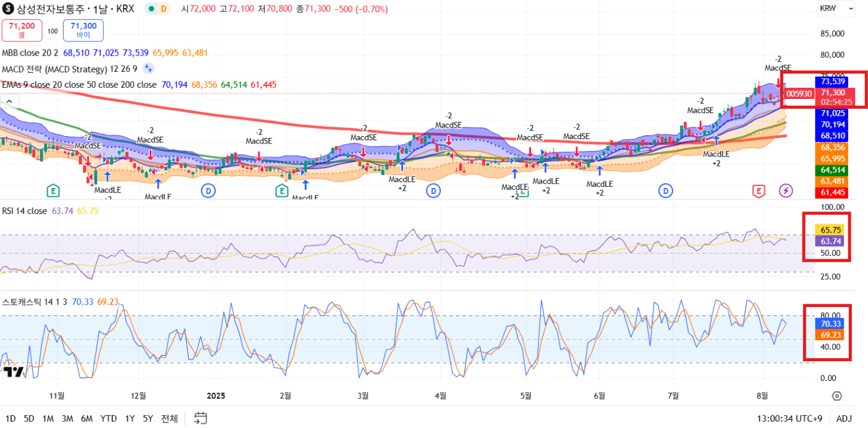Click the −500 (−0.70%) change value

tap(361, 9)
